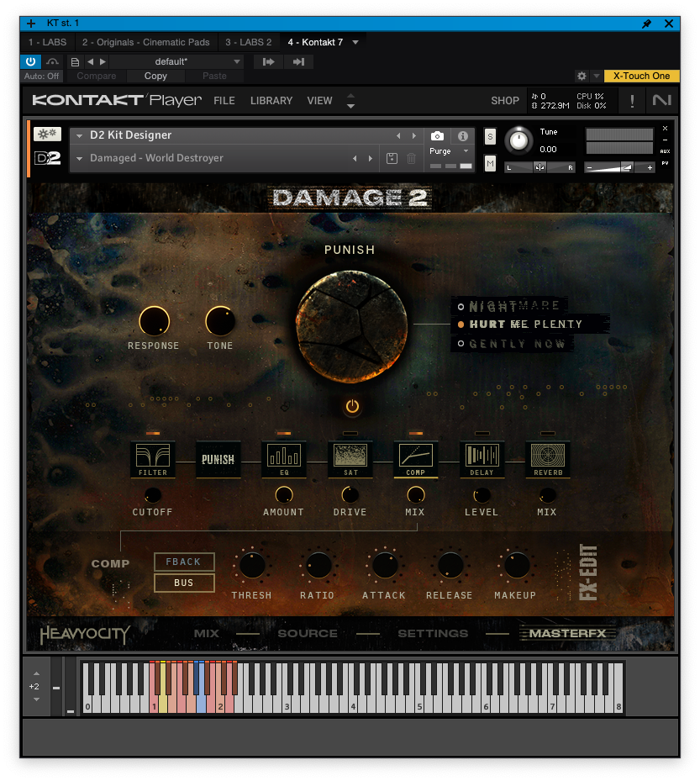Go to next host preset arrow
This screenshot has height=781, width=700.
(103, 61)
